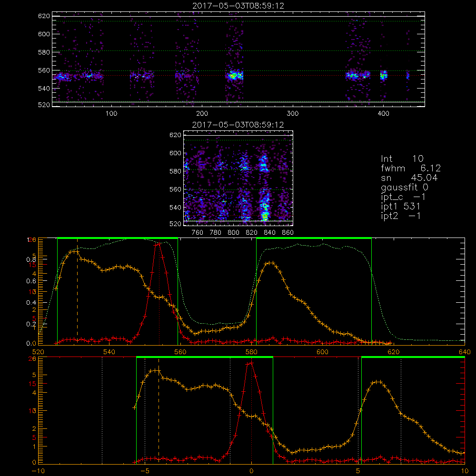Image resolution: width=476 pixels, height=476 pixels.
Task: Click the 760 tick label under middle image
Action: [198, 233]
